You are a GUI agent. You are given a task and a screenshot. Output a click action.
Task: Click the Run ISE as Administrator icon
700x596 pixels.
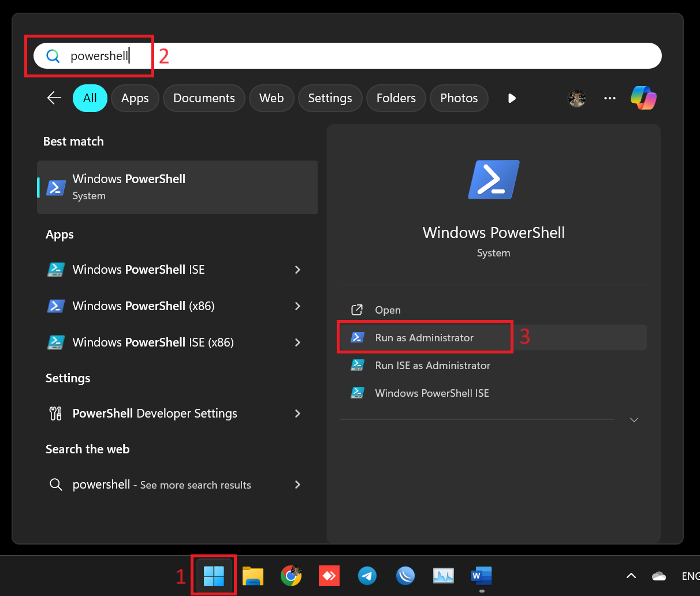click(x=358, y=366)
